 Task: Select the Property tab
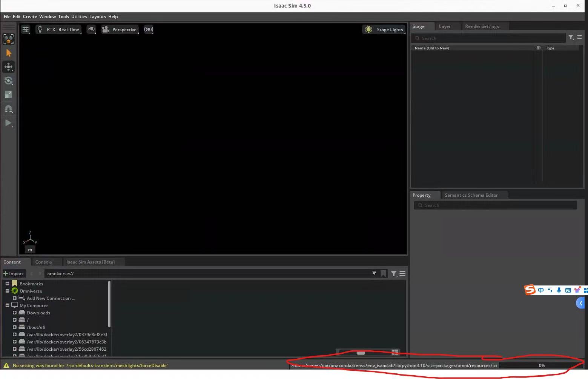click(x=421, y=195)
